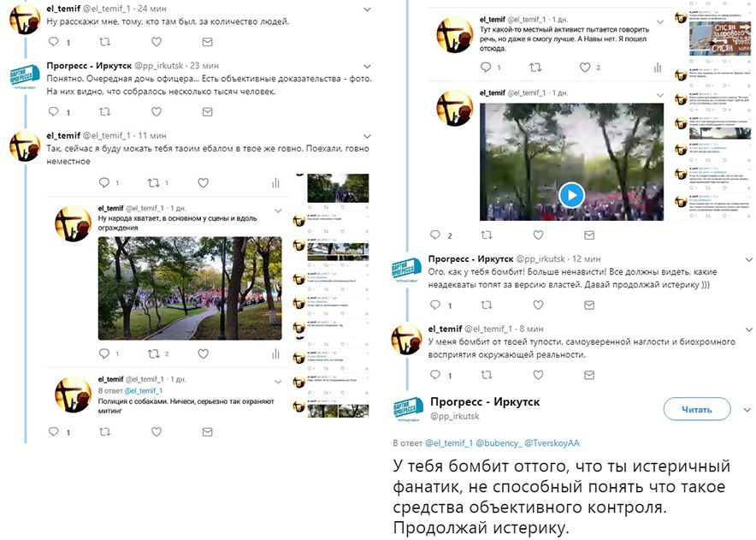Open analytics for 'местный активист' tweet

(658, 68)
